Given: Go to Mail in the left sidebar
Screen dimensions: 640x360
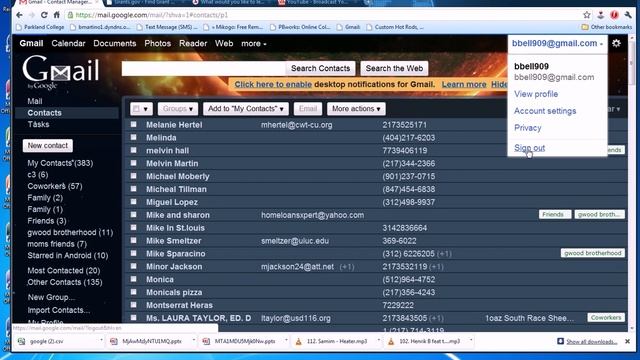Looking at the screenshot, I should coord(35,101).
